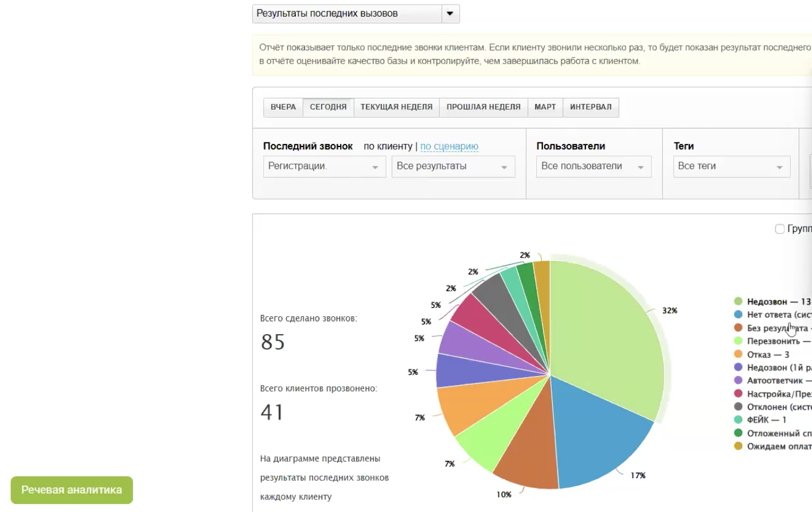The width and height of the screenshot is (812, 512).
Task: Expand the Регистрации dropdown
Action: pos(325,166)
